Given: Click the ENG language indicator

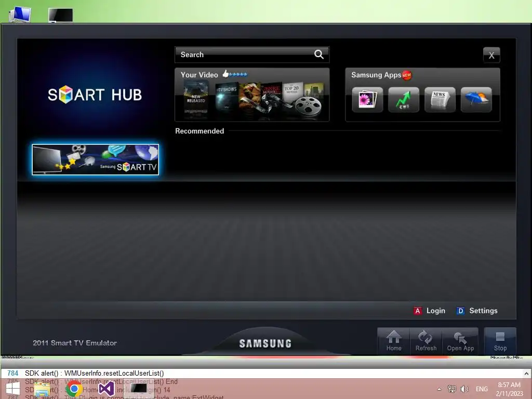Looking at the screenshot, I should coord(482,389).
